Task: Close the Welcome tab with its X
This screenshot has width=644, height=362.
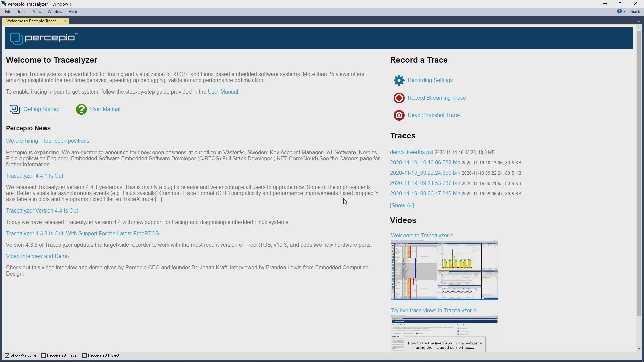Action: 65,21
